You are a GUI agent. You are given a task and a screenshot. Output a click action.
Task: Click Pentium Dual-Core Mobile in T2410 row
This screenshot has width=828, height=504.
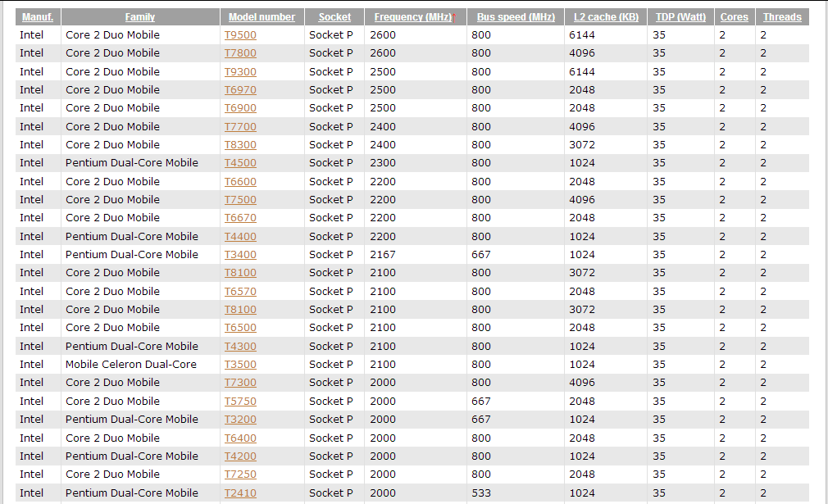tap(132, 493)
